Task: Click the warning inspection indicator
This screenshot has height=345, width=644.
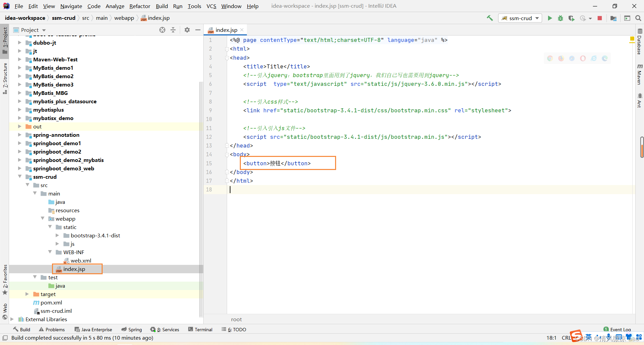Action: (x=632, y=39)
